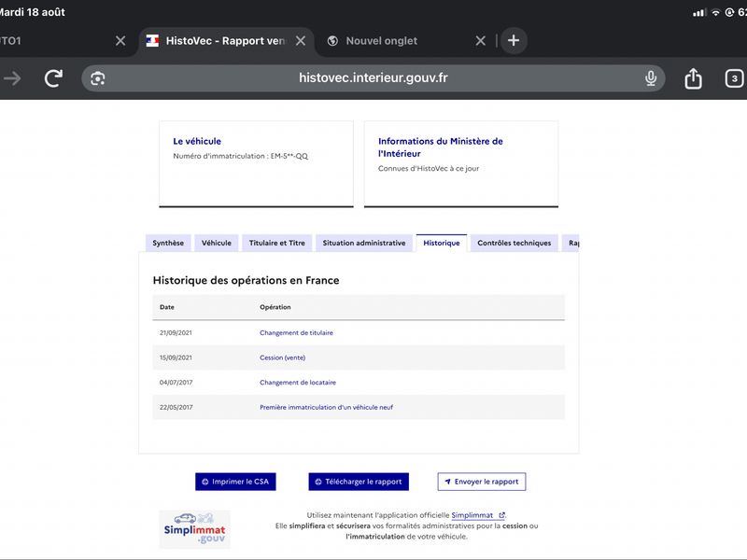
Task: Click the Opération column header
Action: [x=275, y=307]
